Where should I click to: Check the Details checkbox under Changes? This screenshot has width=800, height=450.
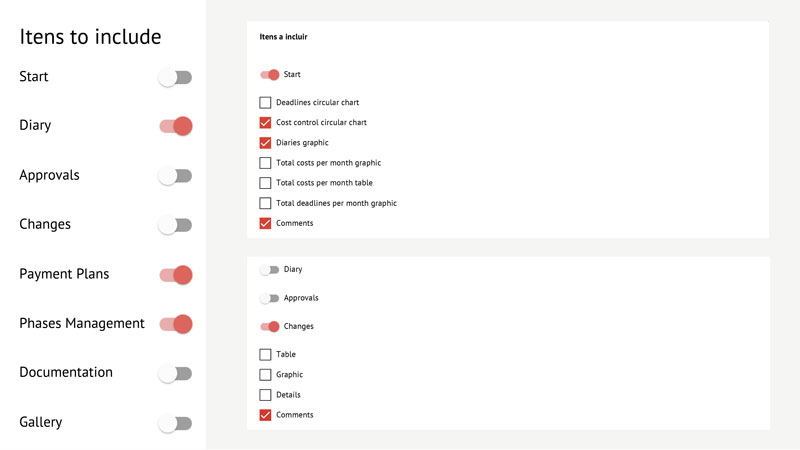265,395
